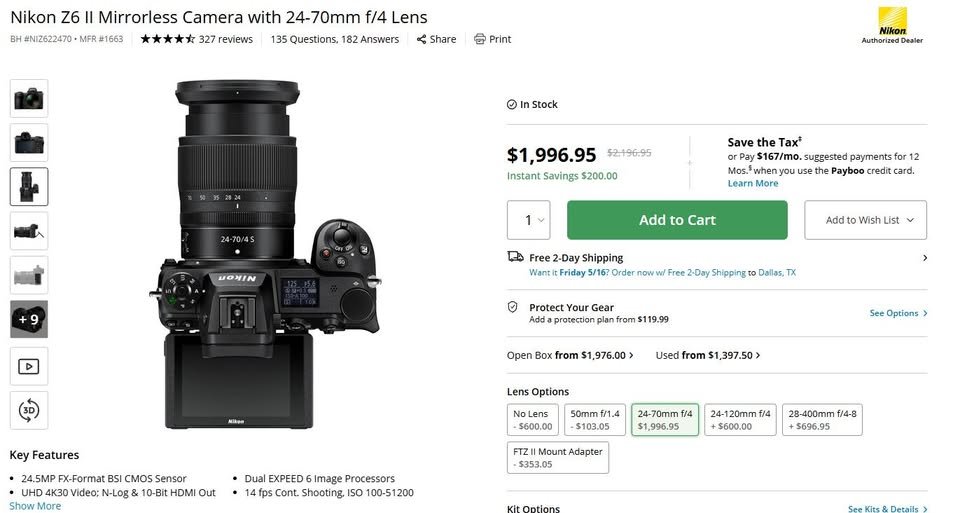Open 135 Questions, 182 Answers section
Image resolution: width=960 pixels, height=513 pixels.
pyautogui.click(x=335, y=39)
